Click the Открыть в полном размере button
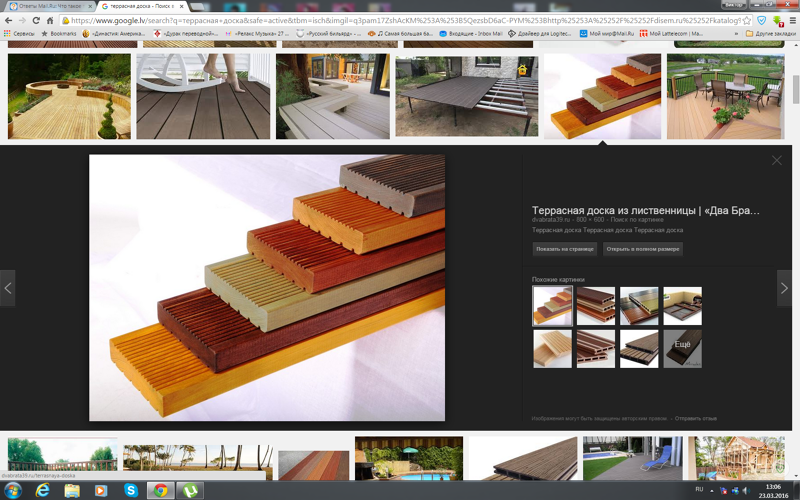 pyautogui.click(x=642, y=249)
